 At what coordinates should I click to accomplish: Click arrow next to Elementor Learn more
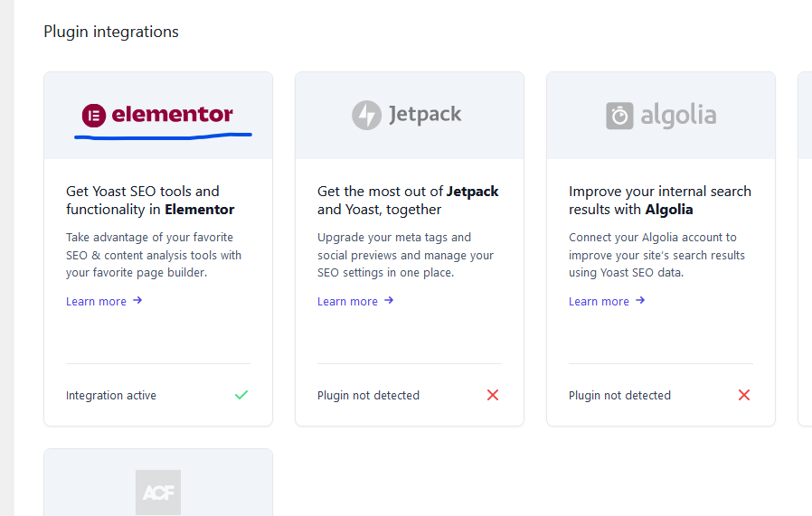coord(137,300)
